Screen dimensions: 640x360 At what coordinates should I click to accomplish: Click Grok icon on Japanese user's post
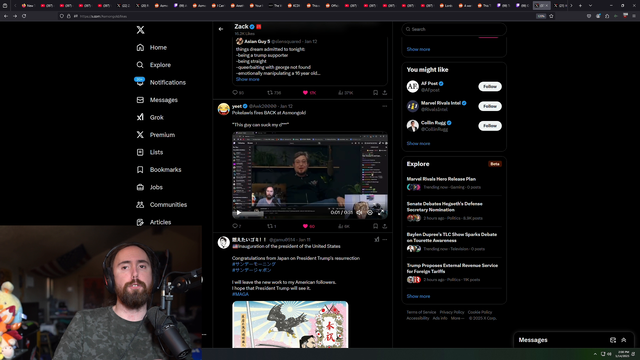point(376,240)
